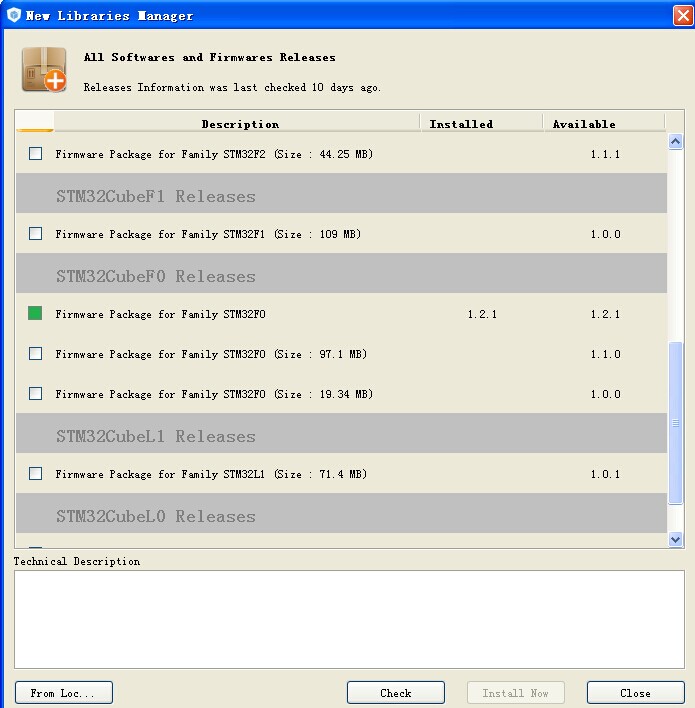Check the STM32L1 71.4 MB firmware checkbox
This screenshot has width=695, height=708.
[x=35, y=473]
